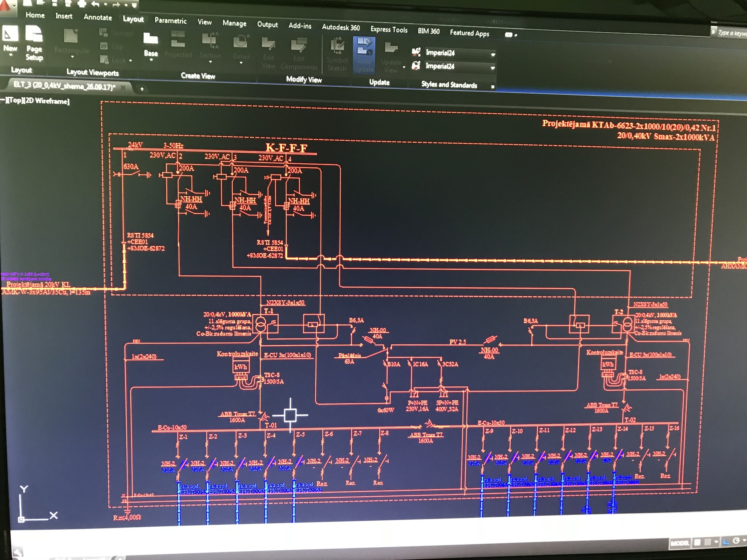This screenshot has height=560, width=747.
Task: Open the undo history dropdown arrow
Action: (x=106, y=5)
